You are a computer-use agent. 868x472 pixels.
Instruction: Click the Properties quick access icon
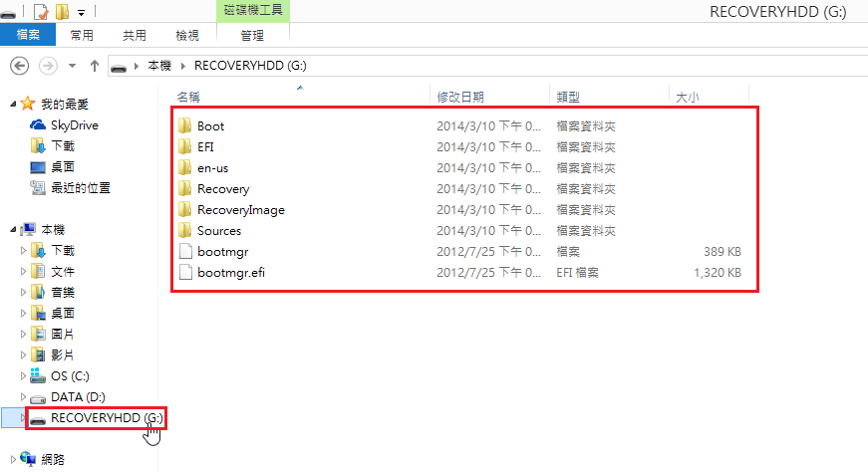coord(41,12)
